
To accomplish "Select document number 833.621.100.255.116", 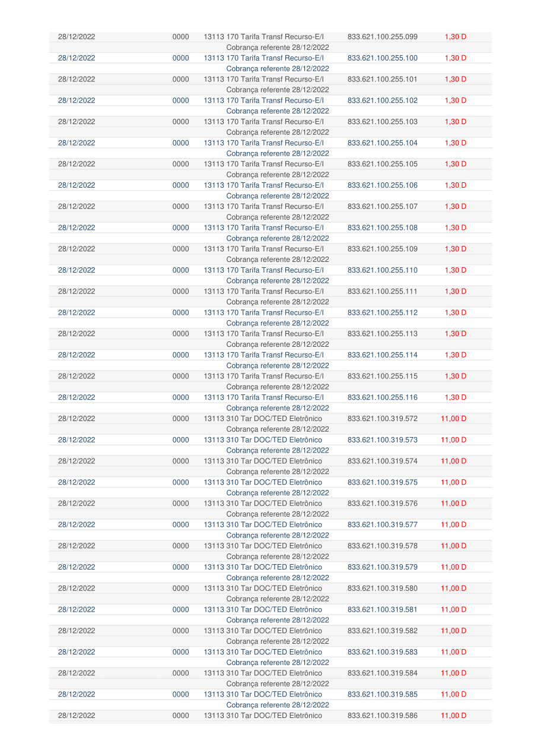I will point(382,397).
